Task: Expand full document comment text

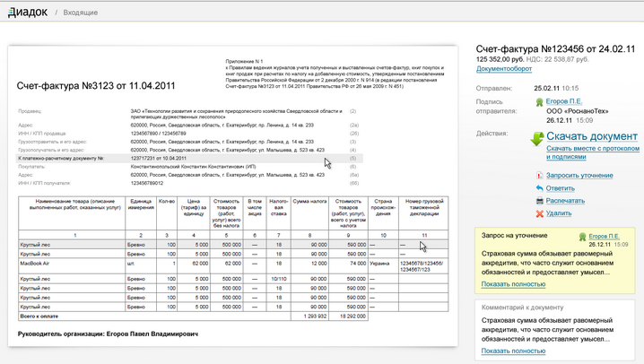Action: click(513, 351)
